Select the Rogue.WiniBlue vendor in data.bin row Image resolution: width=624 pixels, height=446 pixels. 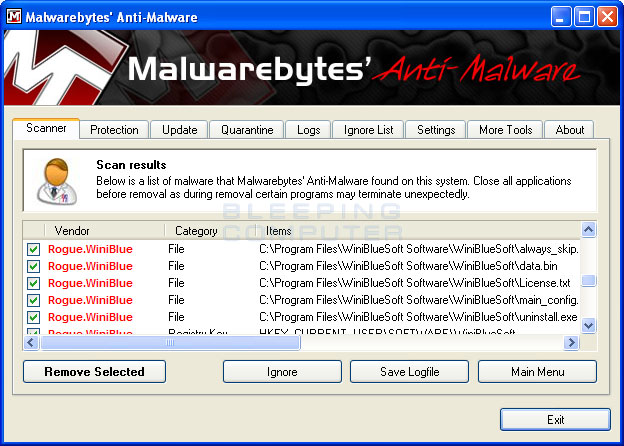coord(90,266)
